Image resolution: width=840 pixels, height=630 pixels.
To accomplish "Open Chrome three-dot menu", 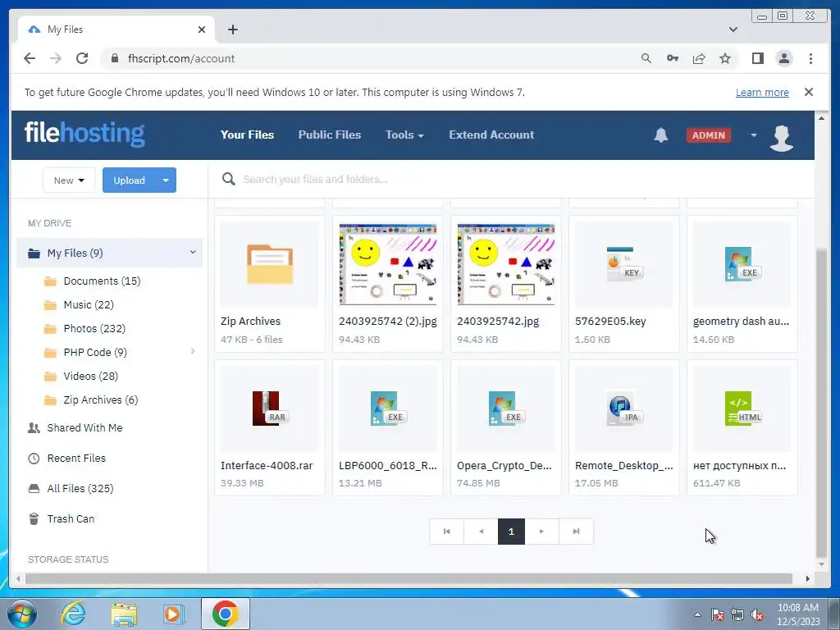I will point(810,58).
